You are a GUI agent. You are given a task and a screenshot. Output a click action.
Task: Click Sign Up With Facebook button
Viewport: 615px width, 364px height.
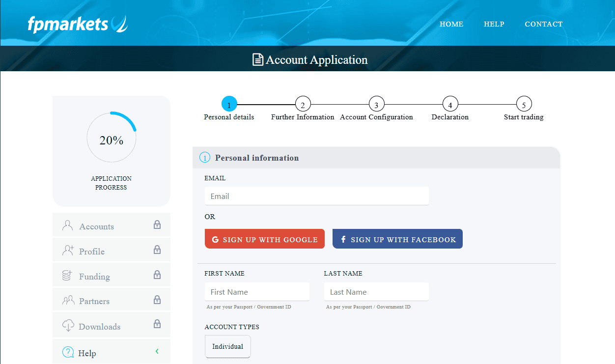397,239
